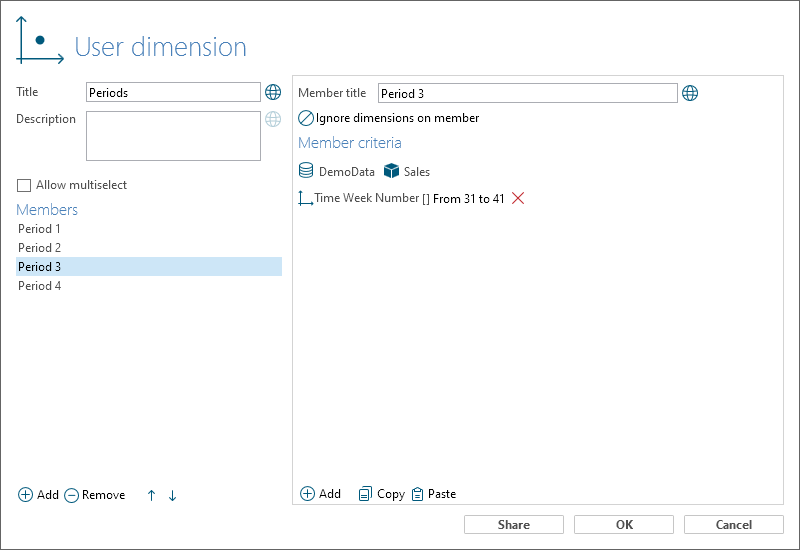This screenshot has width=800, height=550.
Task: Enable the Allow multiselect checkbox
Action: pos(24,185)
